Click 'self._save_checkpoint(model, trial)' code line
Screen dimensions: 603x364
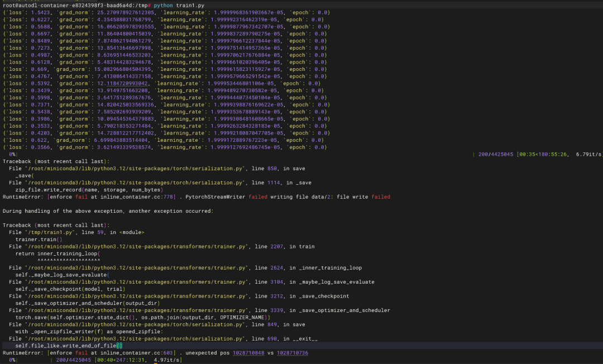click(70, 289)
